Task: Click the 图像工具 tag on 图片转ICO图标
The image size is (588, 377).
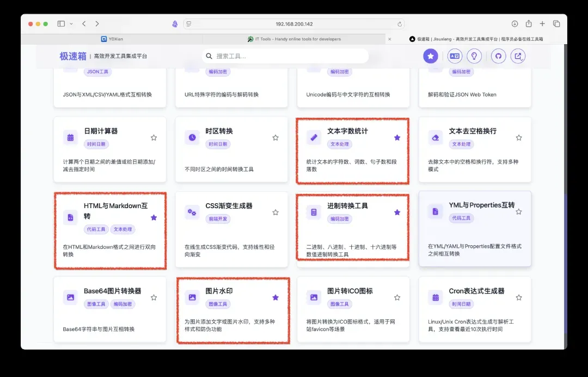Action: (x=340, y=304)
